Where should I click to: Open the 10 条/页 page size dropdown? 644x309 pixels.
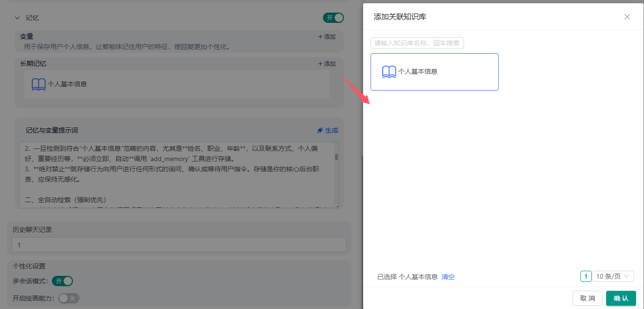click(x=613, y=276)
